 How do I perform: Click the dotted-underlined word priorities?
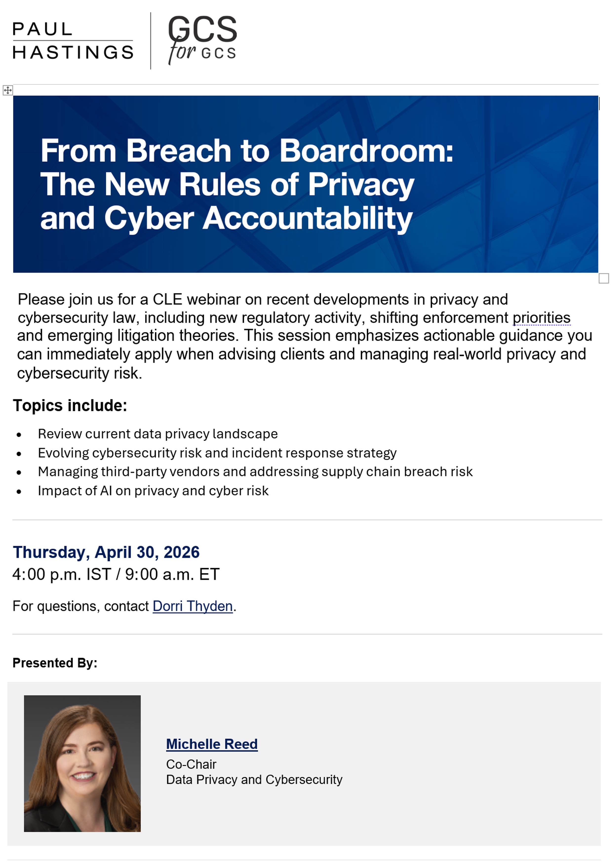(541, 318)
